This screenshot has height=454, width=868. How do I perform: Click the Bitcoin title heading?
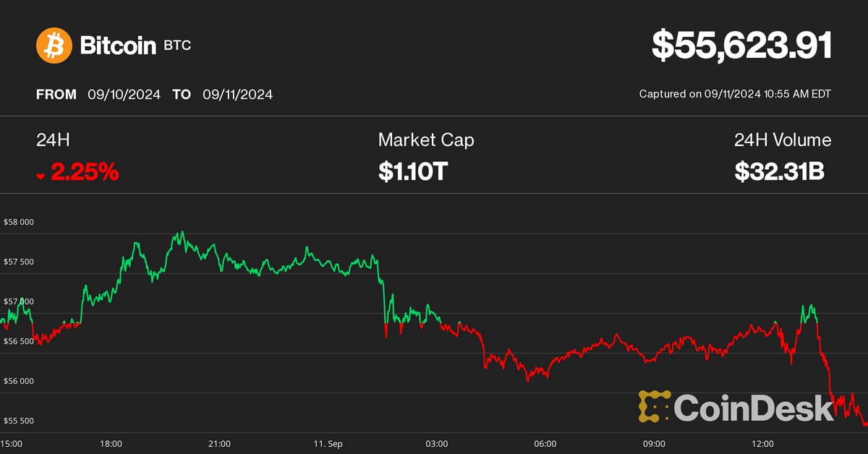118,46
